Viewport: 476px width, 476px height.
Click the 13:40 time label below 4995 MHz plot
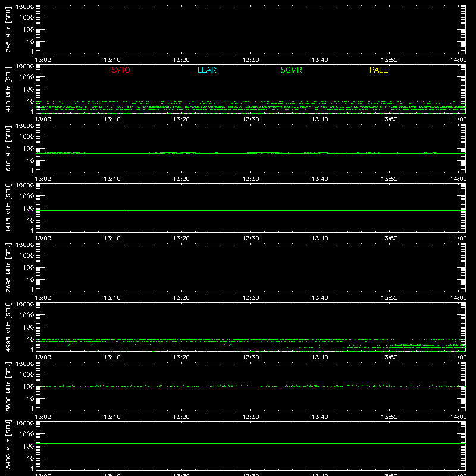pos(320,358)
